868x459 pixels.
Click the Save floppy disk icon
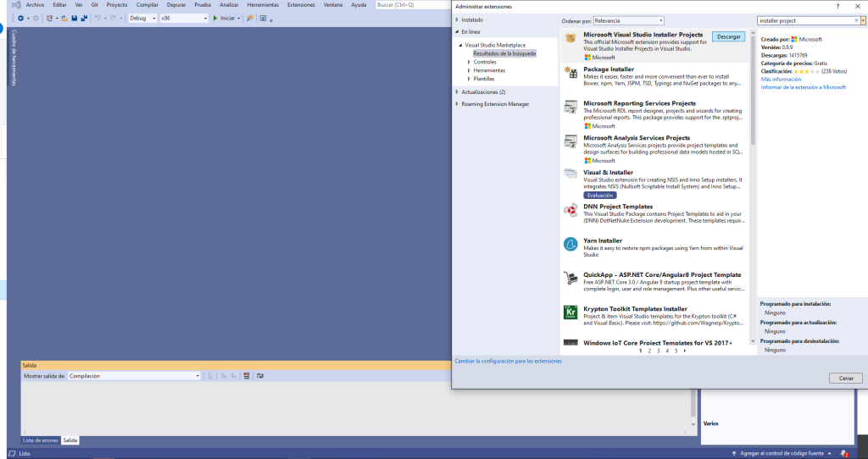[x=75, y=19]
